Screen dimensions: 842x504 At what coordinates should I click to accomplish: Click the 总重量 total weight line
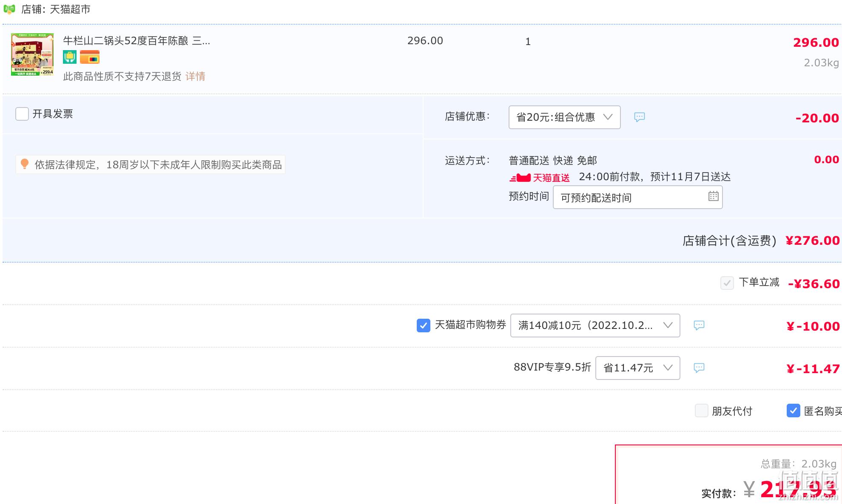coord(799,464)
